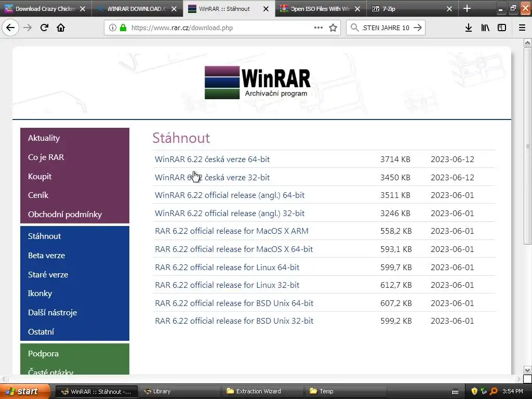Download WinRAR 6.22 official release (angl.) 32-bit
The image size is (532, 399).
(x=230, y=214)
